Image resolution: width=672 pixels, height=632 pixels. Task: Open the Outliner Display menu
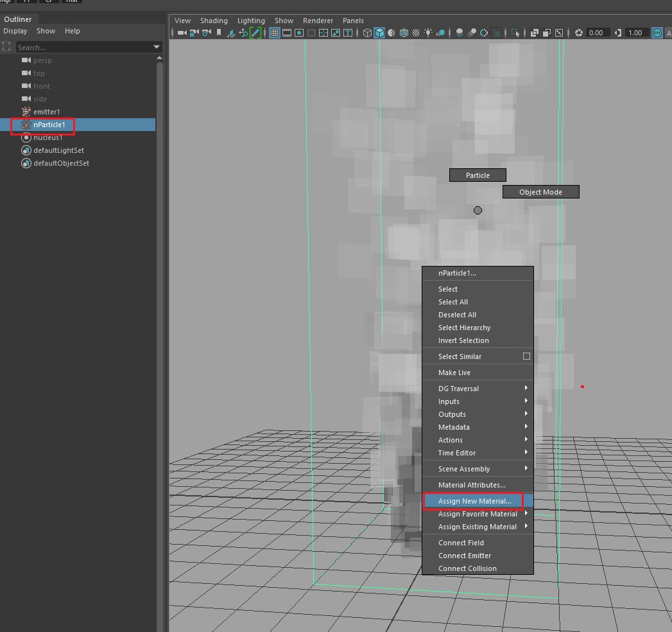tap(15, 31)
